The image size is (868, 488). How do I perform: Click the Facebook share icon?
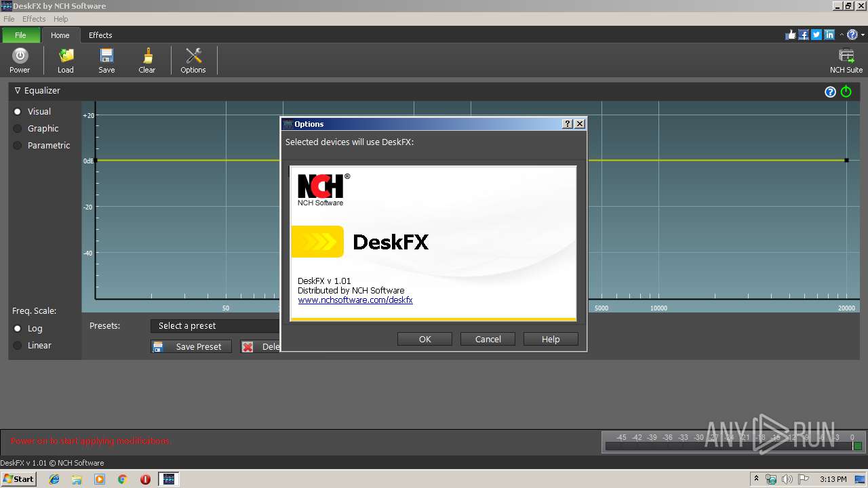804,35
